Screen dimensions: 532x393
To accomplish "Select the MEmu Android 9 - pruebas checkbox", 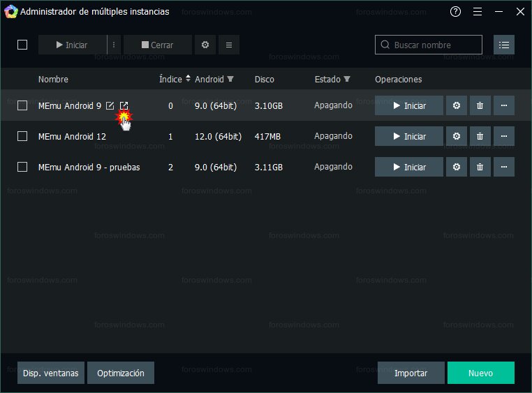I will 22,167.
